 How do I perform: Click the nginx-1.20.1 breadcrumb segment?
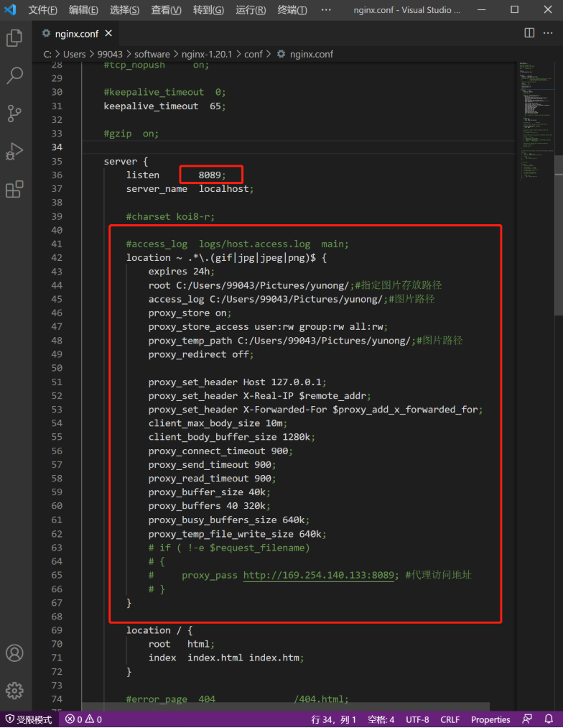207,55
